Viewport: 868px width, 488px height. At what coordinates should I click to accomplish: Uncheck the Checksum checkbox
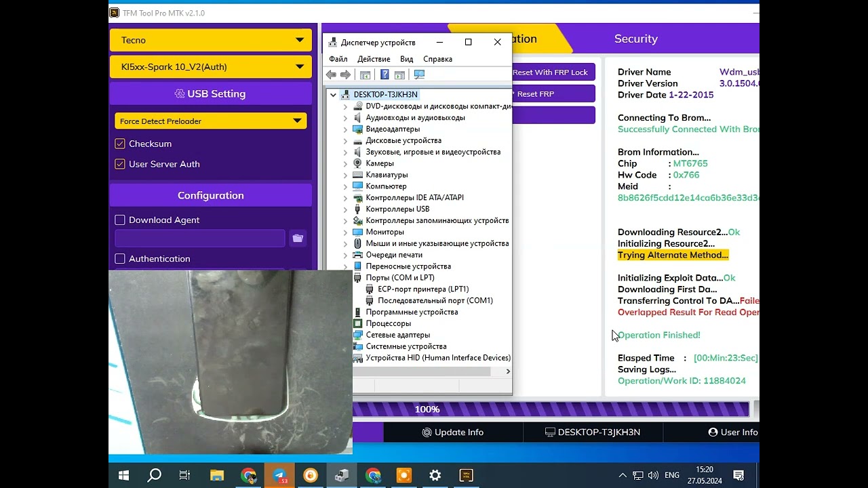coord(120,144)
